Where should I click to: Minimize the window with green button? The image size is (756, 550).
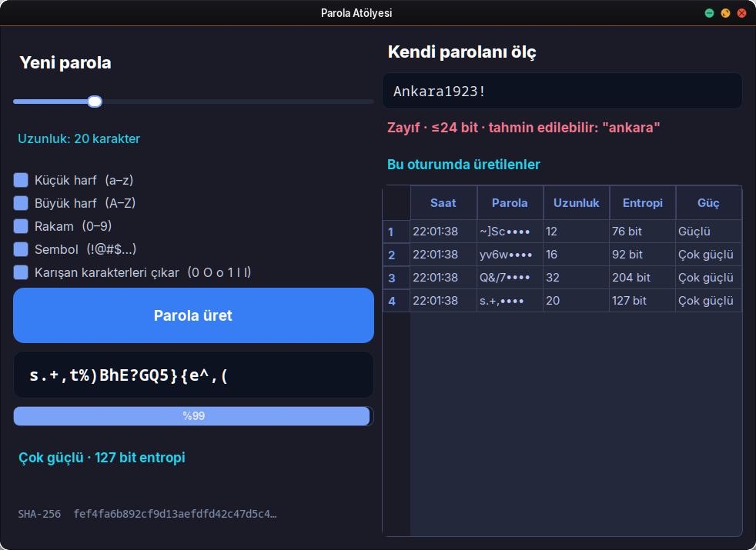click(x=709, y=13)
